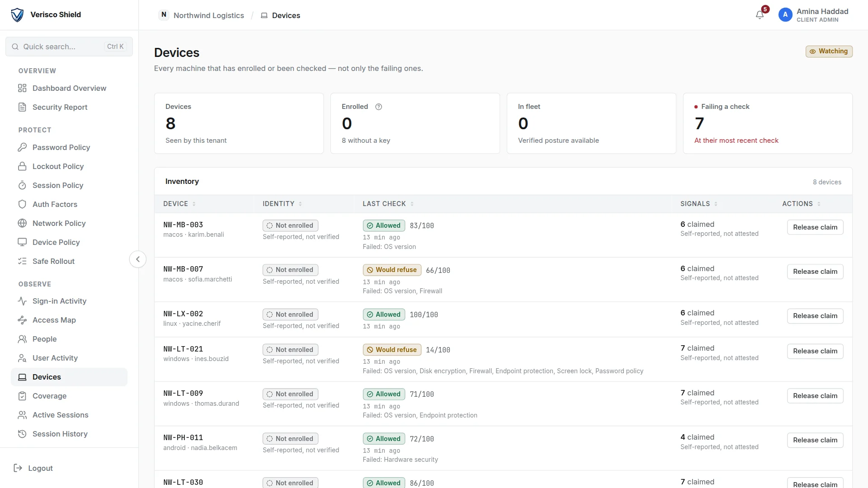The width and height of the screenshot is (868, 488).
Task: Release claim for NW-LT-009
Action: [x=815, y=396]
